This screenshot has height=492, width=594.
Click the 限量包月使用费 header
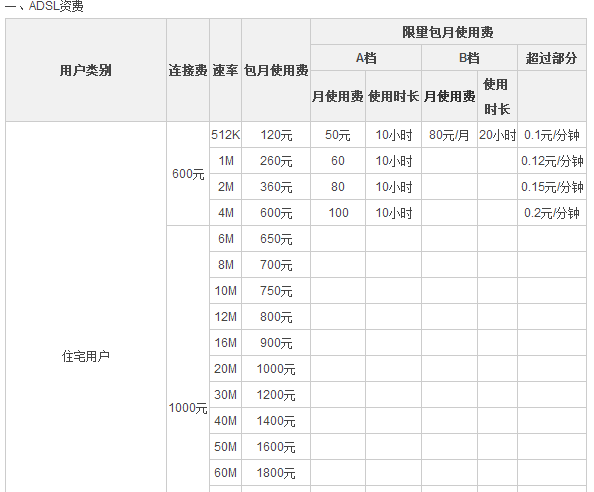pyautogui.click(x=448, y=32)
